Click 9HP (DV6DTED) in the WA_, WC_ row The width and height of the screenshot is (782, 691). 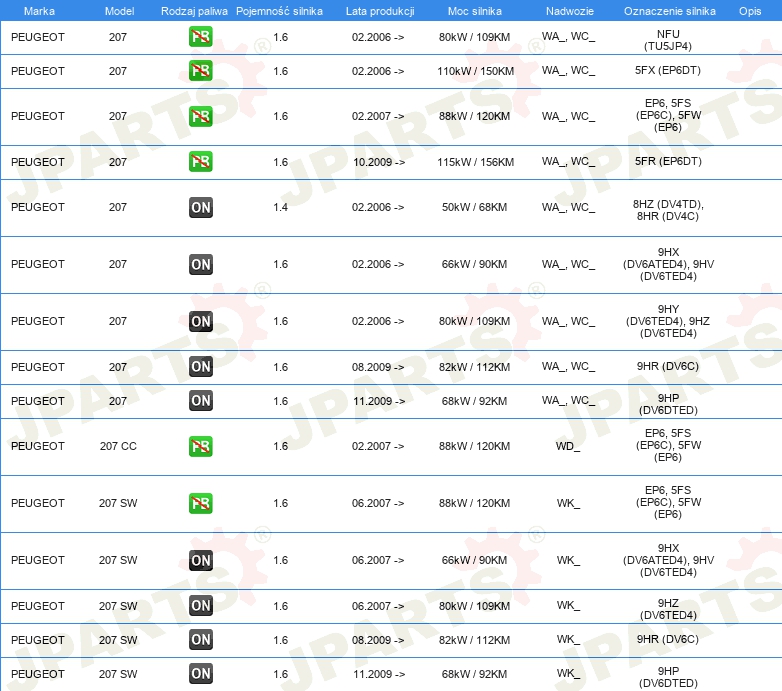[x=668, y=404]
